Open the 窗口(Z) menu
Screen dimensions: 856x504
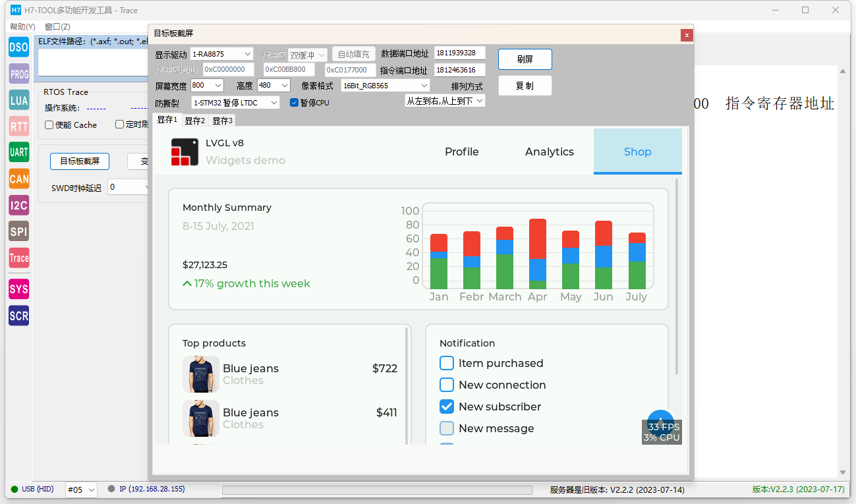coord(57,27)
